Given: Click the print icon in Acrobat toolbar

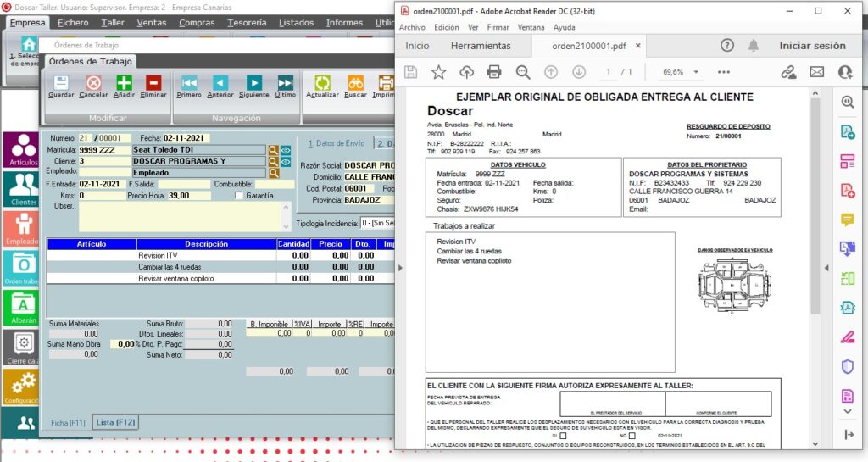Looking at the screenshot, I should pyautogui.click(x=494, y=72).
